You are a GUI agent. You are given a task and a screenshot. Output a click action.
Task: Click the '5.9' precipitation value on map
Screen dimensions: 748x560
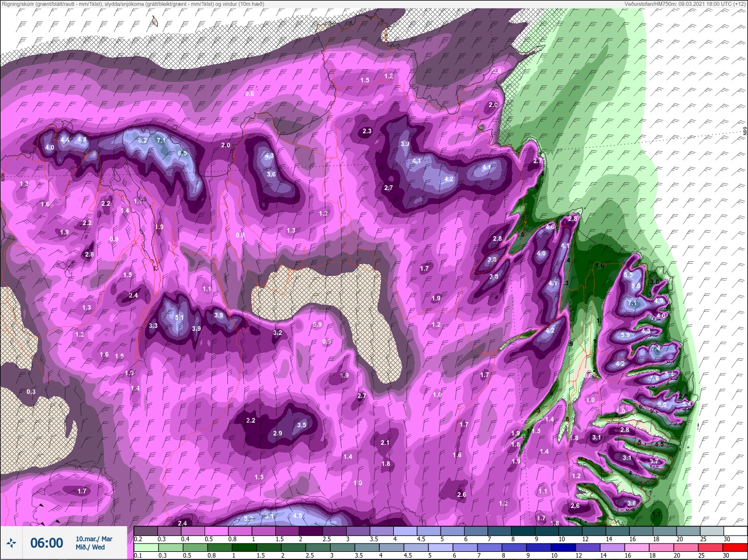pos(626,335)
